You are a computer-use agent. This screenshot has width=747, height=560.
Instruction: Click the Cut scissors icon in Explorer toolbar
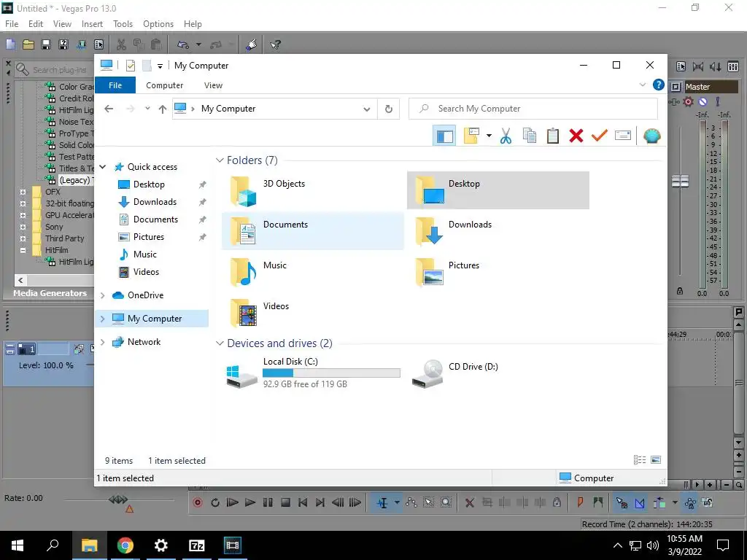(506, 136)
